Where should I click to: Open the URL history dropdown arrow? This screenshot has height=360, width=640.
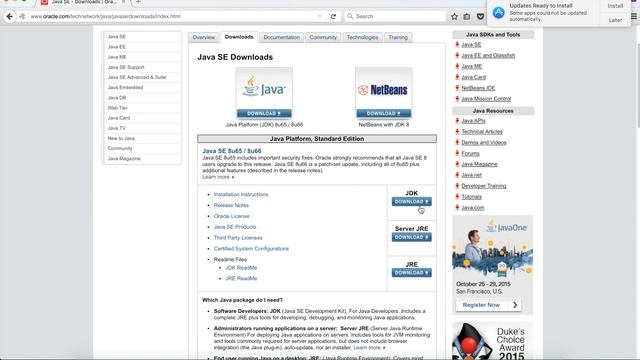click(x=320, y=16)
